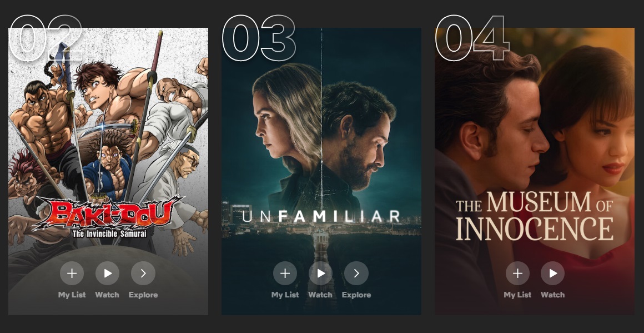Select the Explore text under Unfamiliar
644x333 pixels.
356,295
